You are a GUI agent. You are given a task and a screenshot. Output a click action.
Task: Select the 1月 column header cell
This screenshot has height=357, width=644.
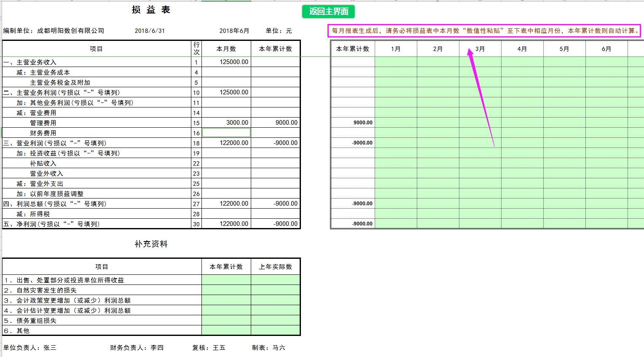(x=395, y=48)
